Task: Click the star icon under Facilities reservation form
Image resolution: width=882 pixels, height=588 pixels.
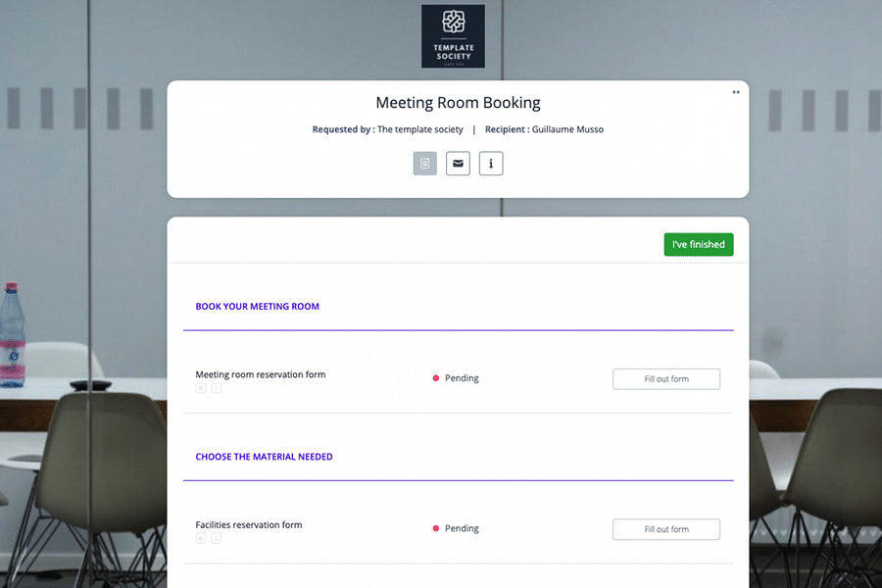Action: click(201, 538)
